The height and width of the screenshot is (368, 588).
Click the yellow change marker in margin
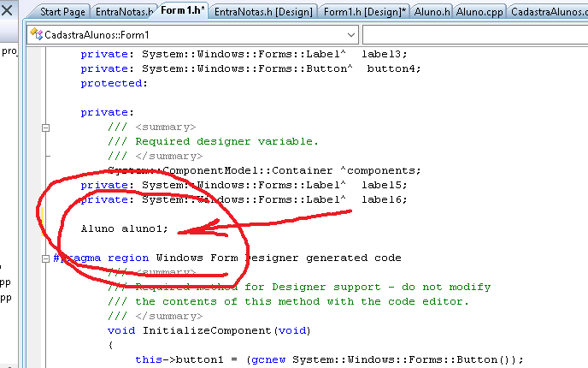point(41,214)
